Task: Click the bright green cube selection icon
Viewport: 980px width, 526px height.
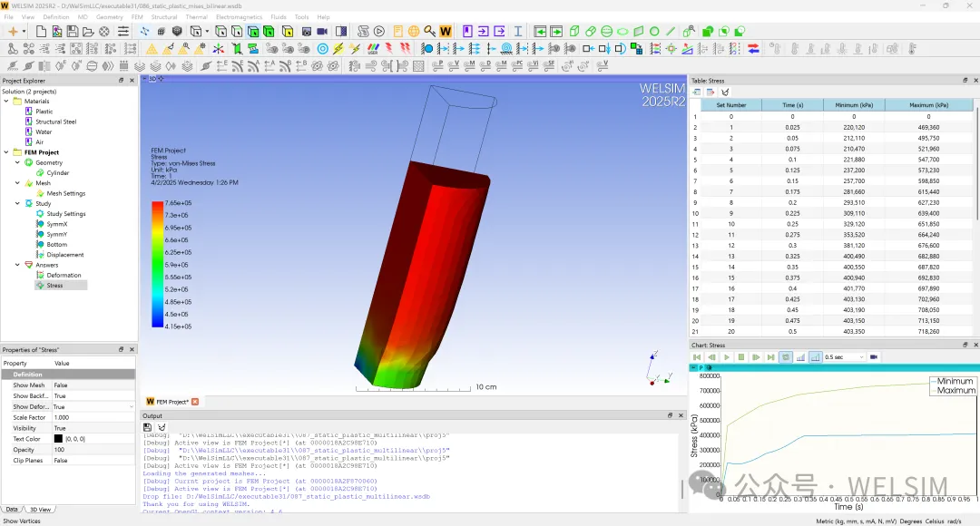Action: click(269, 31)
